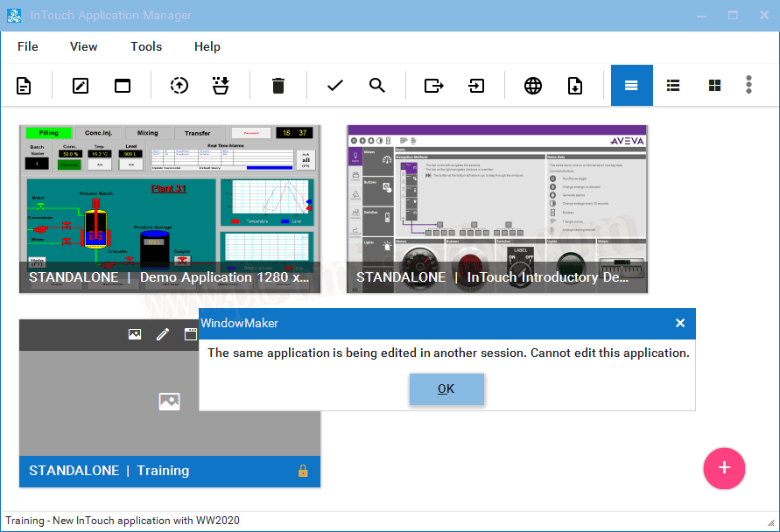Open the File menu

(x=28, y=46)
